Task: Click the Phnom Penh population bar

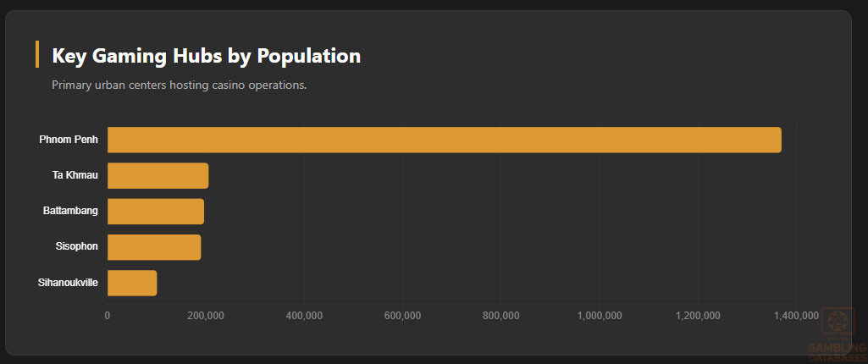Action: click(x=444, y=140)
